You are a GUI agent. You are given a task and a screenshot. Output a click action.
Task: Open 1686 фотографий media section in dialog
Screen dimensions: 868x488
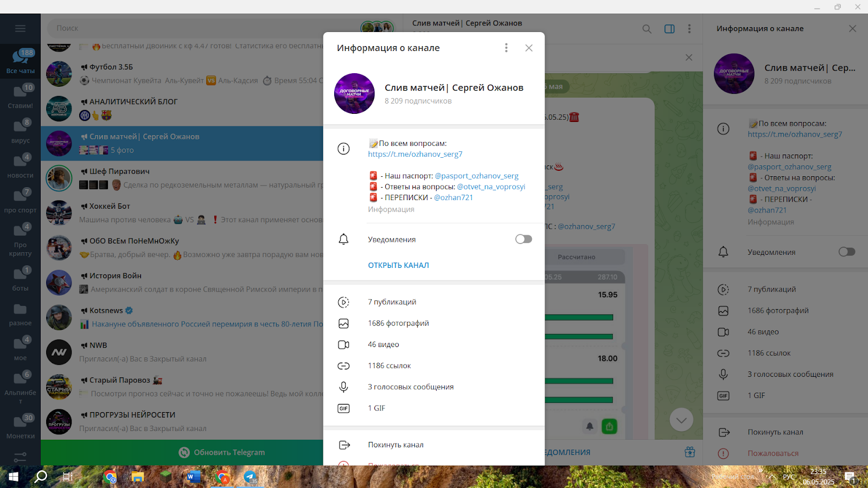pos(398,323)
